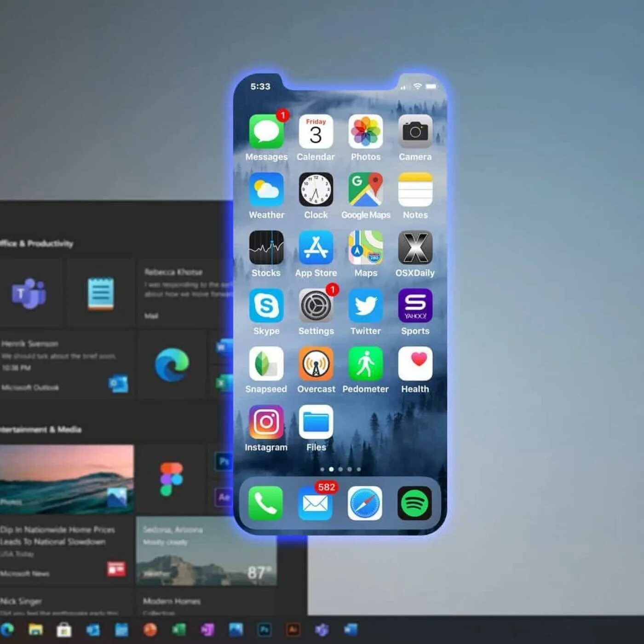Screen dimensions: 644x644
Task: Open the Notes app on the iPhone
Action: point(415,190)
